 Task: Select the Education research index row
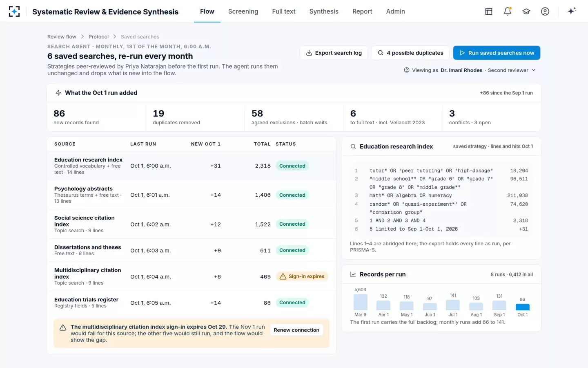pyautogui.click(x=192, y=166)
